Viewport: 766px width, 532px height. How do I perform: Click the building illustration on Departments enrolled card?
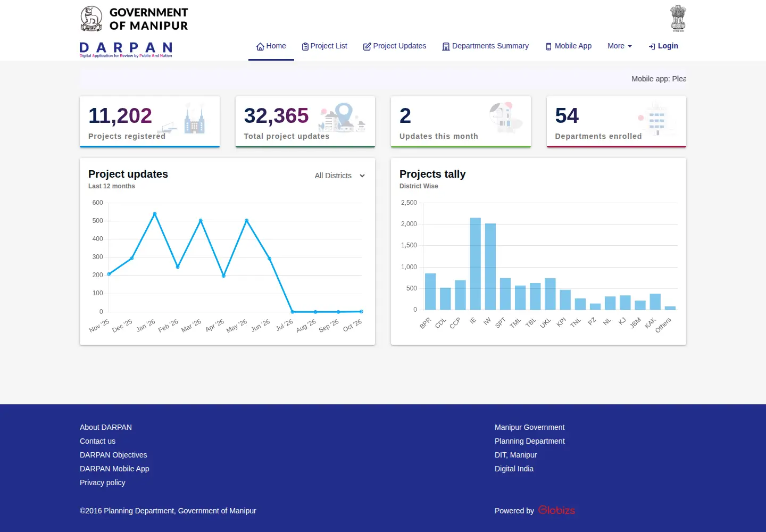pos(656,119)
